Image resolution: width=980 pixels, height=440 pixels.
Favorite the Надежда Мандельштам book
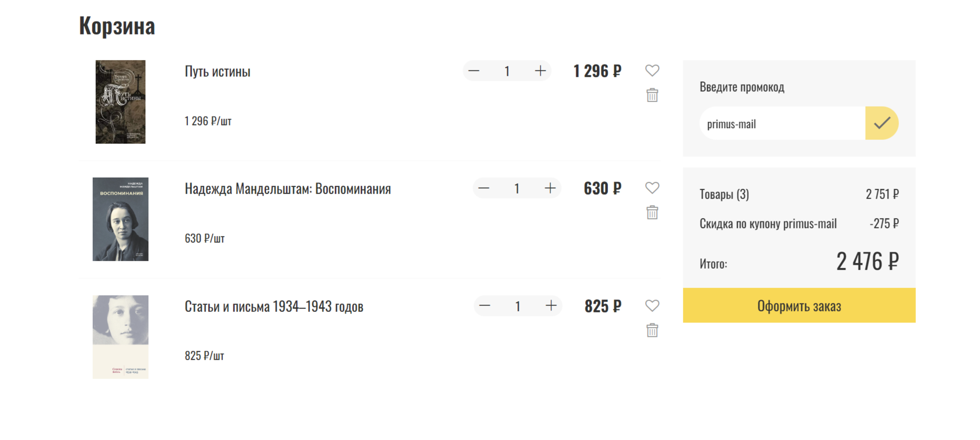652,188
